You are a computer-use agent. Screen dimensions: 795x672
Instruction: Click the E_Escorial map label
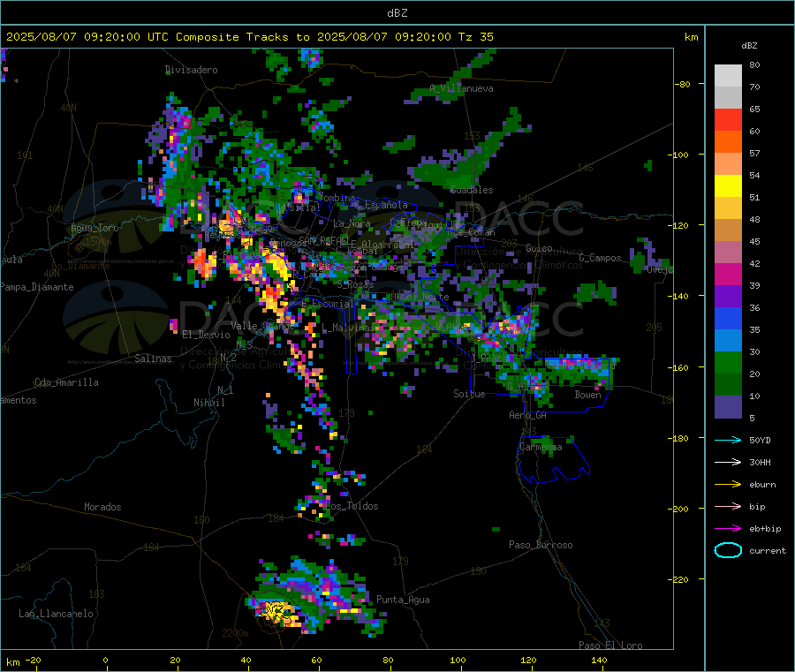pos(328,304)
